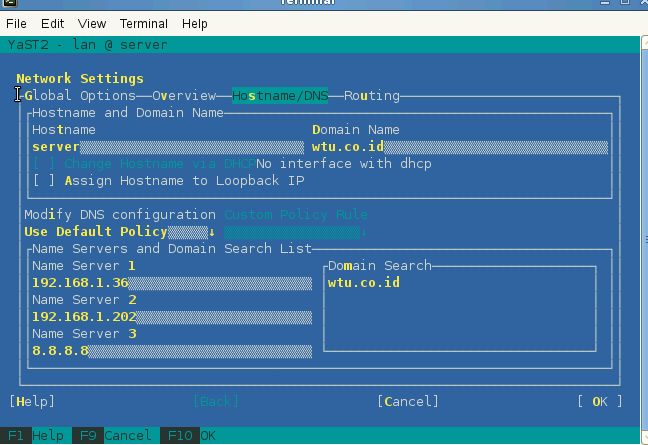Open the Help menu

[195, 24]
